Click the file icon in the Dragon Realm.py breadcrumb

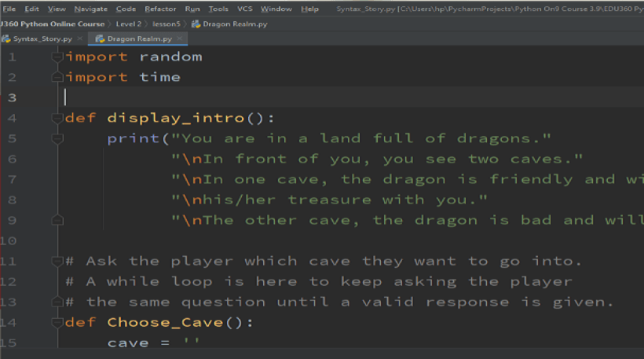pyautogui.click(x=196, y=24)
